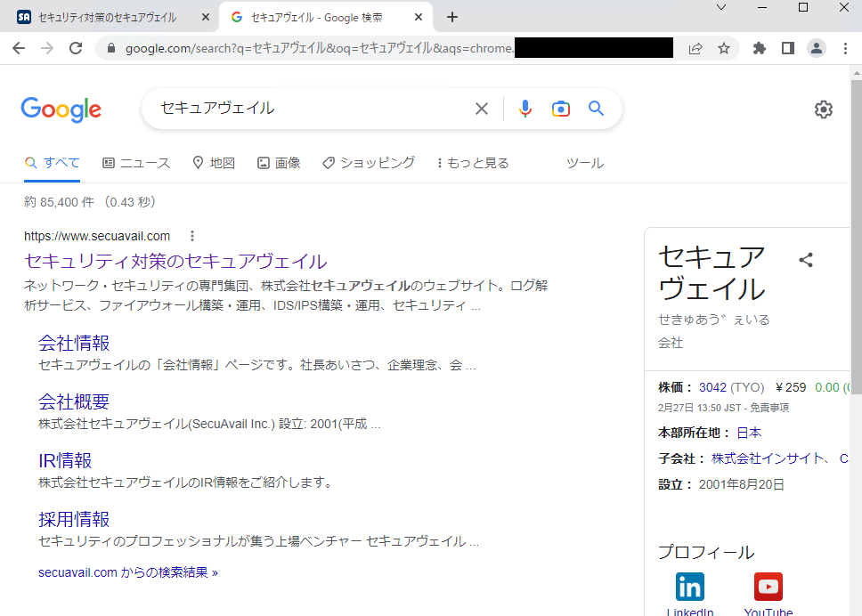Expand the もっと見る menu
Image resolution: width=862 pixels, height=616 pixels.
tap(473, 163)
